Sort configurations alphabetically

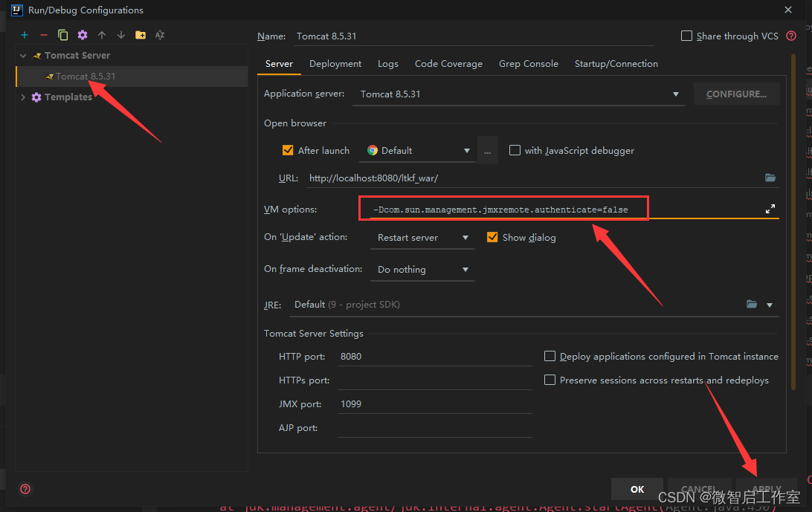[x=159, y=35]
